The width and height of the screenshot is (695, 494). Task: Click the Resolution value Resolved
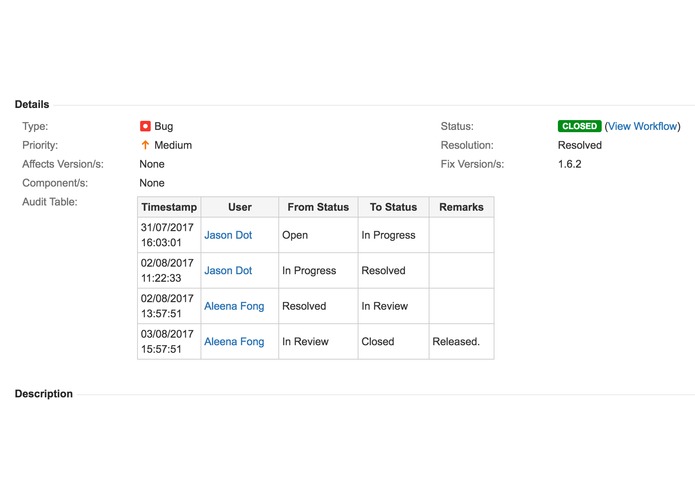(580, 145)
